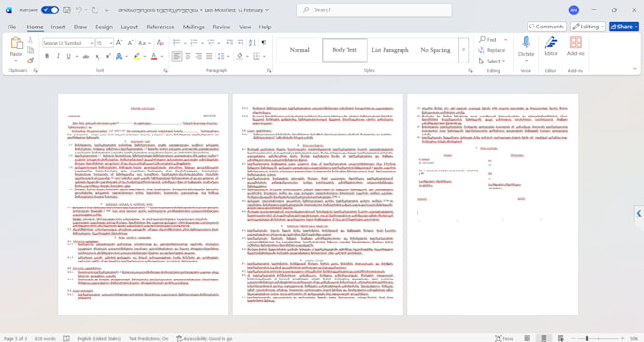Apply the Normal style
This screenshot has height=342, width=644.
click(299, 50)
